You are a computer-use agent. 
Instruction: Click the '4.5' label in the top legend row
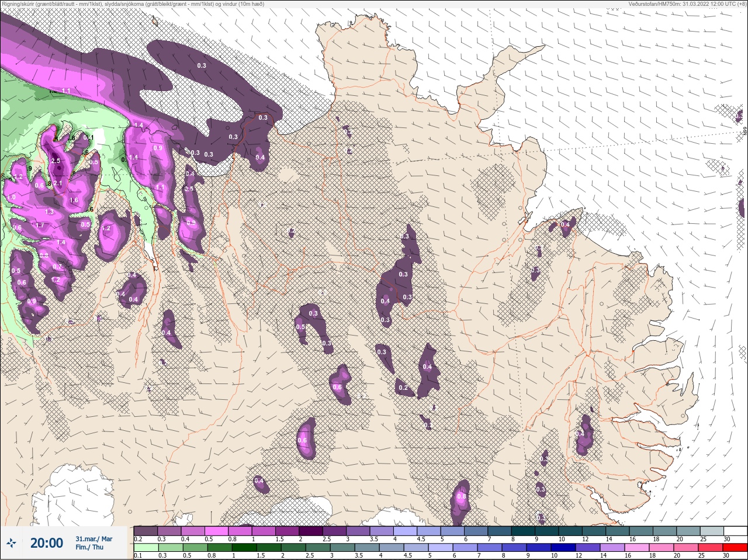pos(421,539)
